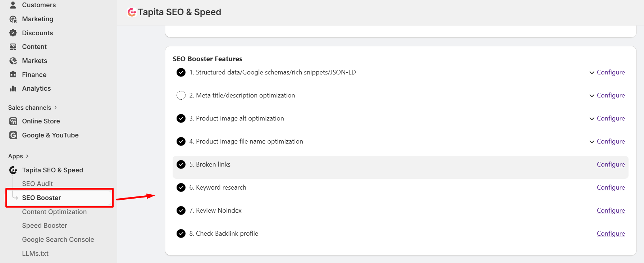Click Configure for Structured data
644x263 pixels.
(611, 72)
